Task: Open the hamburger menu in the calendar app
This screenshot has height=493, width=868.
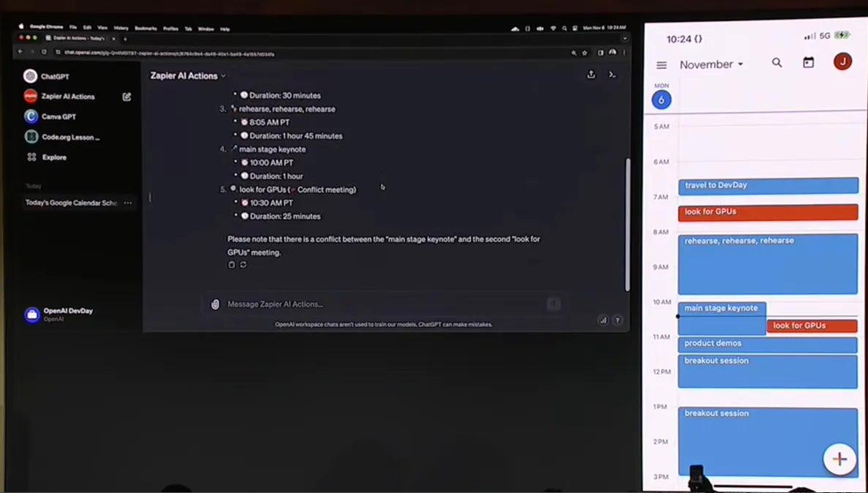Action: coord(662,64)
